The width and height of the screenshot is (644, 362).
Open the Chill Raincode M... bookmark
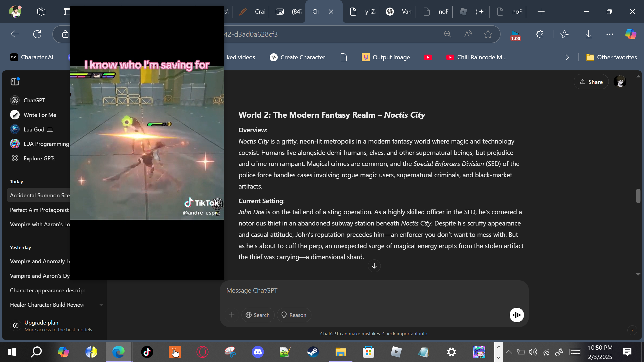(476, 57)
